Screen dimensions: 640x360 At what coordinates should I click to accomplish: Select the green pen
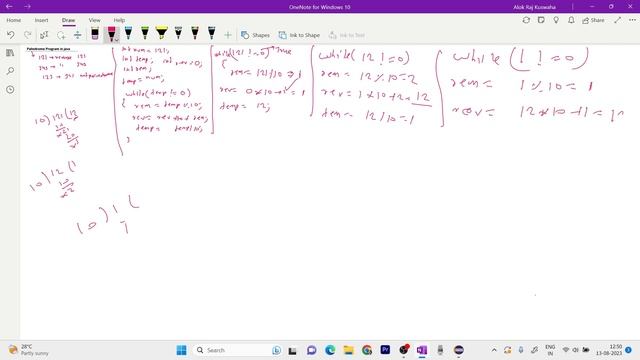pyautogui.click(x=145, y=33)
